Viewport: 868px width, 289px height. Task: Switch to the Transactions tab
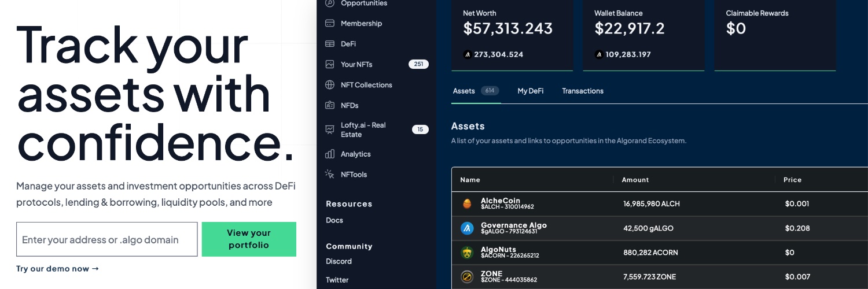coord(583,91)
